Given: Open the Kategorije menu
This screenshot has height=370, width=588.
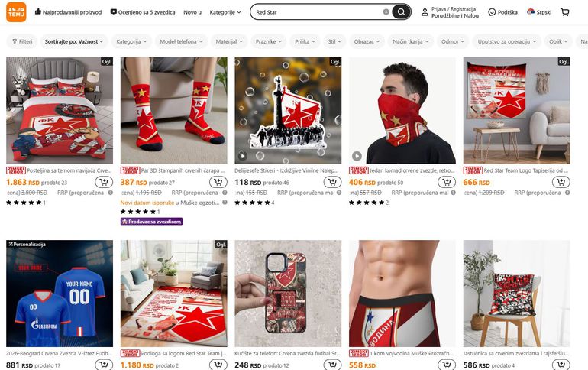Looking at the screenshot, I should click(225, 12).
